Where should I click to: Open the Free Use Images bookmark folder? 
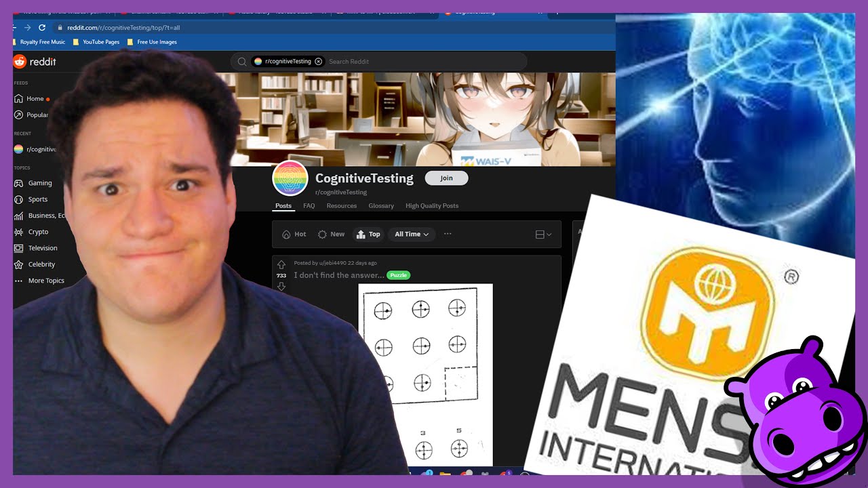[153, 42]
